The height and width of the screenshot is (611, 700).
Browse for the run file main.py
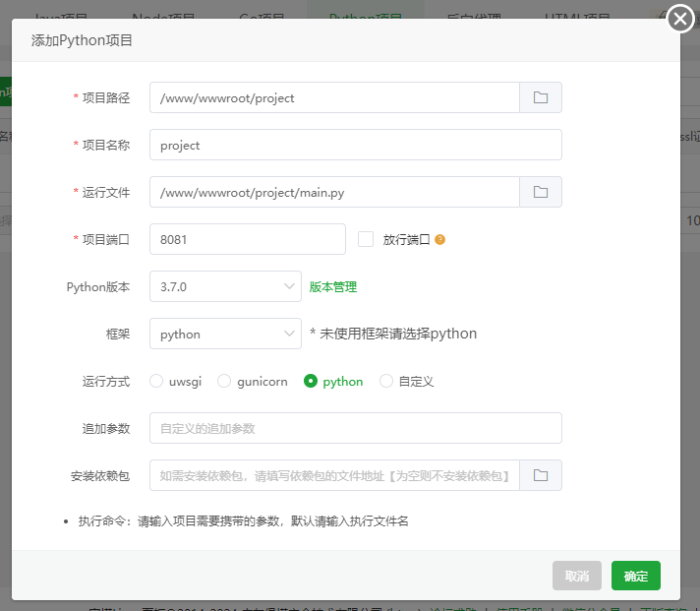coord(540,192)
